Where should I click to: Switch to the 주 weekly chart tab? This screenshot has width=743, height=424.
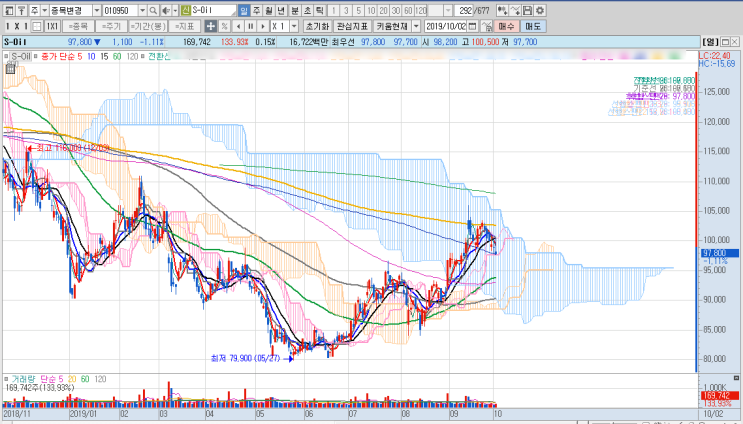256,10
